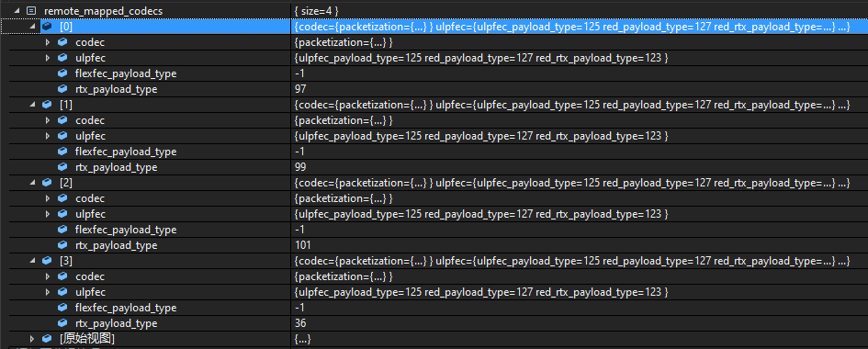The height and width of the screenshot is (349, 868).
Task: Click flexfec value -1 under element [3]
Action: coord(299,308)
